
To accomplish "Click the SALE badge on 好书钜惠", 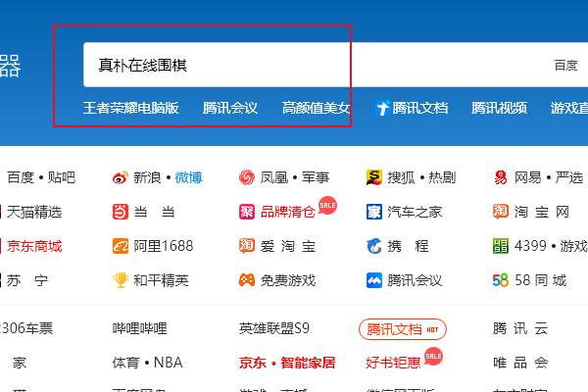I will point(433,356).
